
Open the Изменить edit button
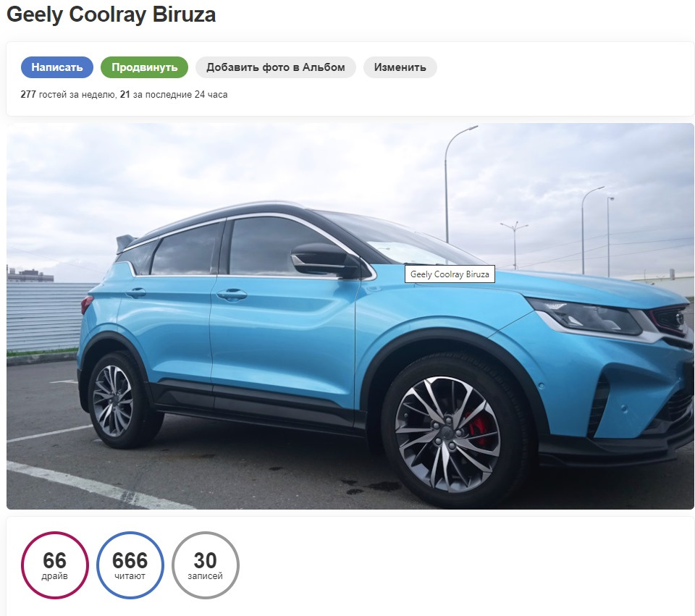tap(400, 67)
